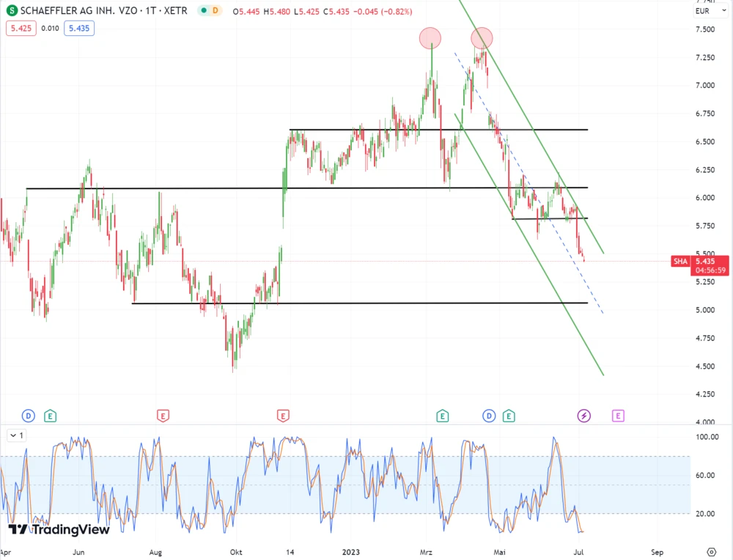This screenshot has height=560, width=733.
Task: Open the EUR currency dropdown
Action: (x=710, y=11)
